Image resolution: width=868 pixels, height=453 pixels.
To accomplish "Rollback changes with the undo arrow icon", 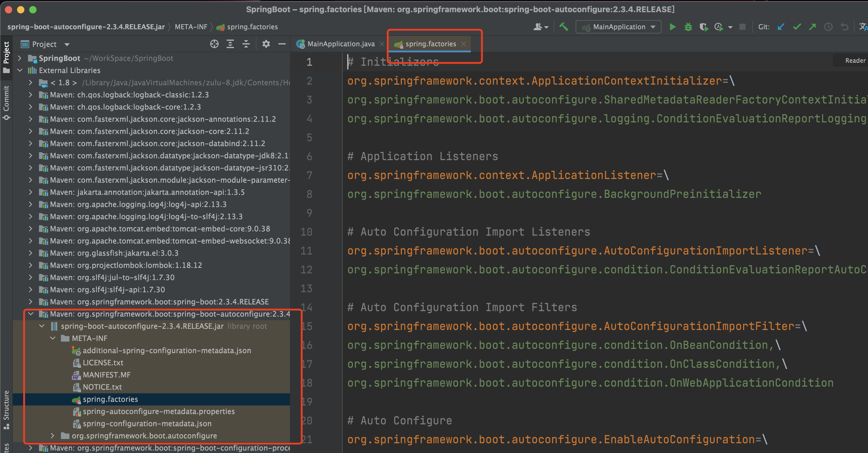I will click(844, 27).
